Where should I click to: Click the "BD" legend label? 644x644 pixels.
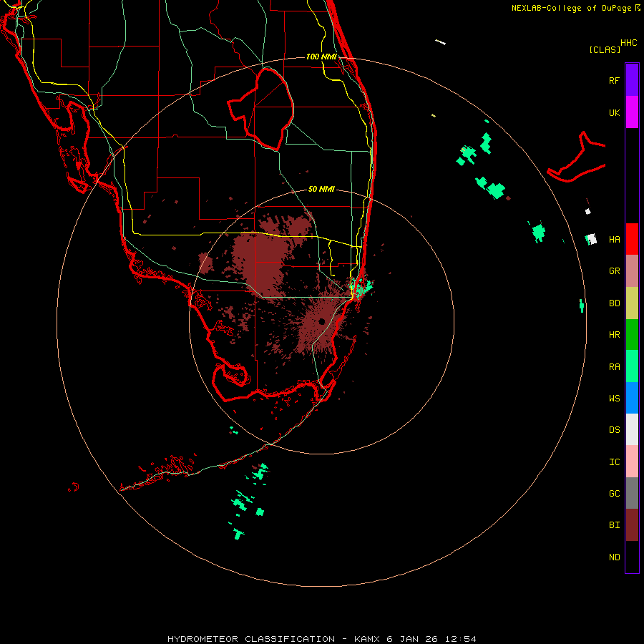point(614,303)
